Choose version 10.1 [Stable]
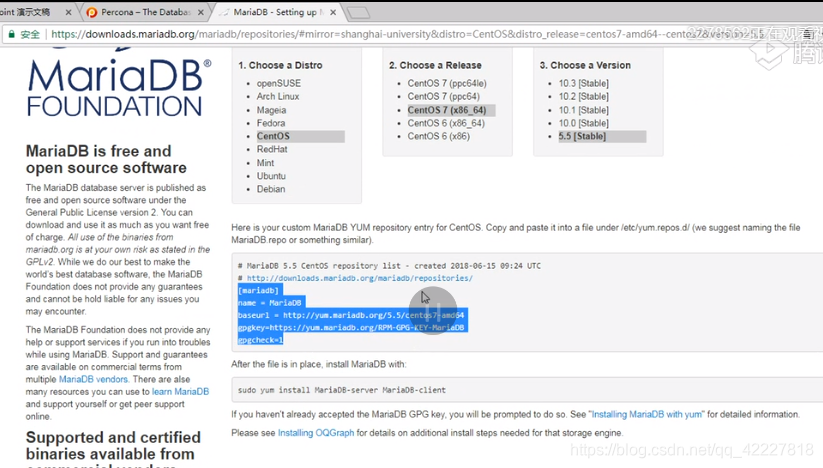 [x=583, y=110]
